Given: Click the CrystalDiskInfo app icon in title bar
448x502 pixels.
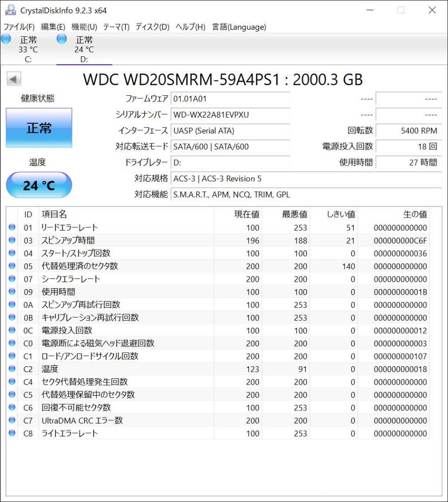Looking at the screenshot, I should pyautogui.click(x=10, y=10).
